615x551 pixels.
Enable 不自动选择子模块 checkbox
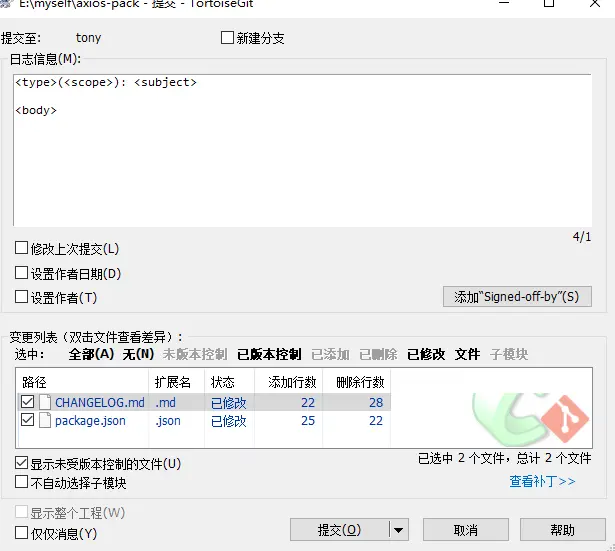(21, 482)
